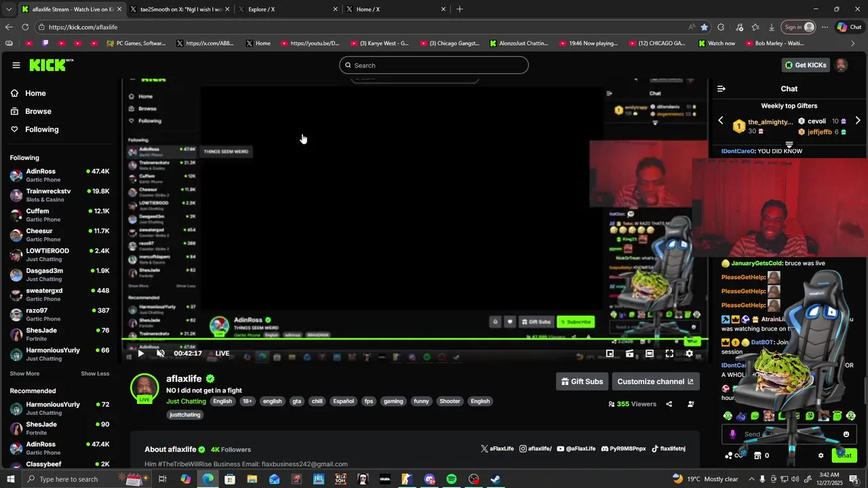Switch to tae2Smooth on X tab
The image size is (868, 488).
click(179, 9)
